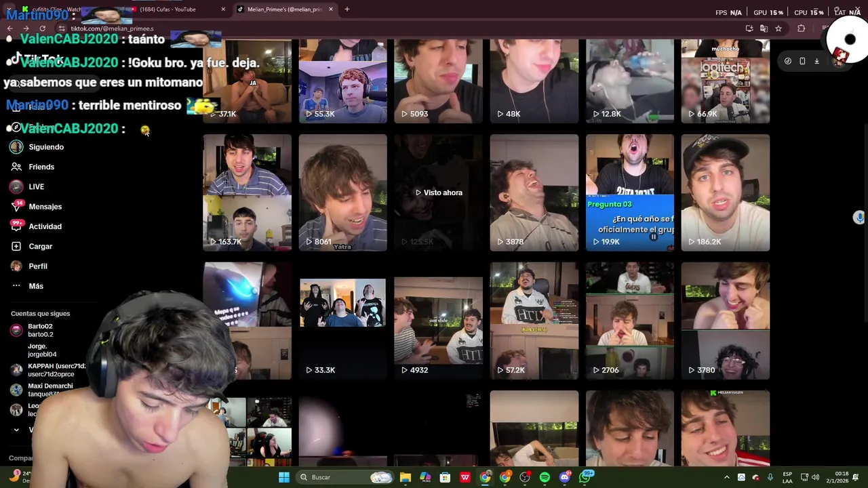Open Spotify from the taskbar
This screenshot has height=488, width=868.
(x=545, y=477)
